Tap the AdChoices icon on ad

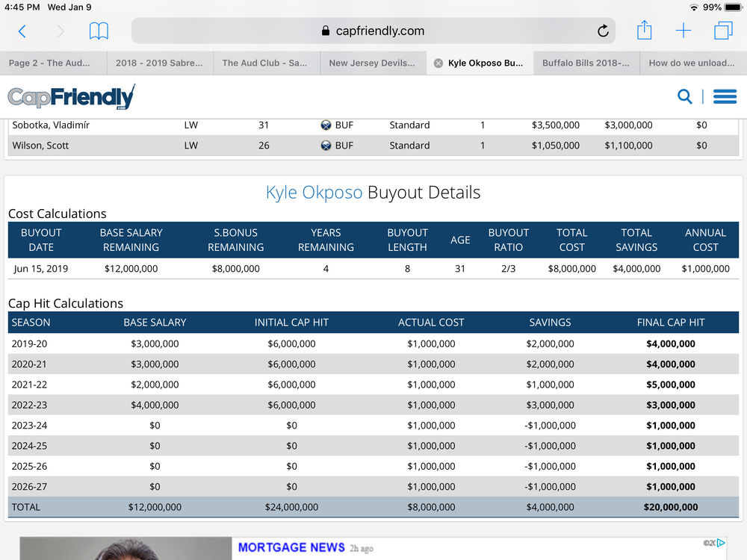(x=722, y=542)
